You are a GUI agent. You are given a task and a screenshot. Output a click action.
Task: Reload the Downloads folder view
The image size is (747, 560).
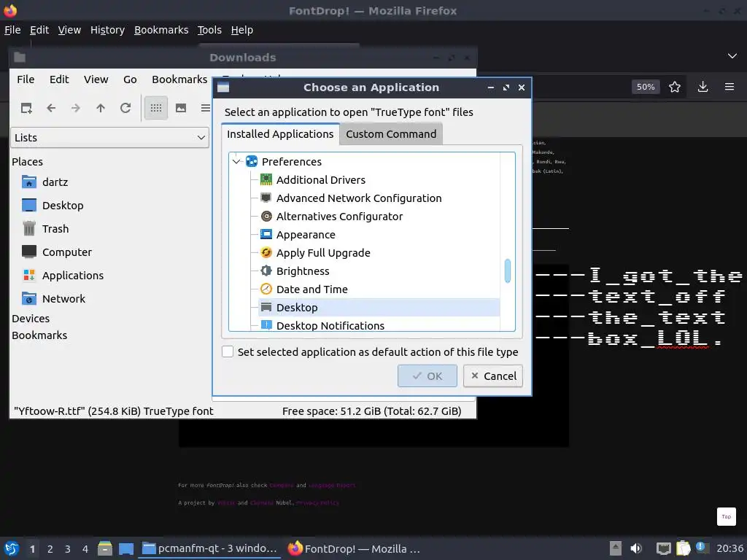(x=125, y=108)
